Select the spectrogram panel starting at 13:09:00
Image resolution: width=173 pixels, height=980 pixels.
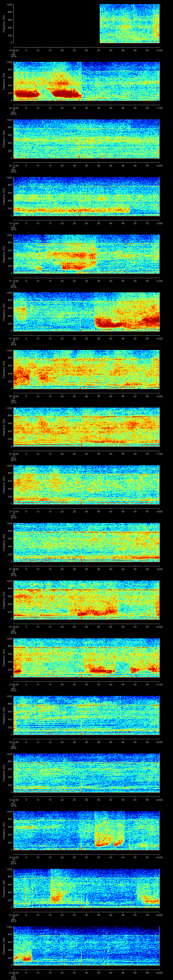point(86,24)
